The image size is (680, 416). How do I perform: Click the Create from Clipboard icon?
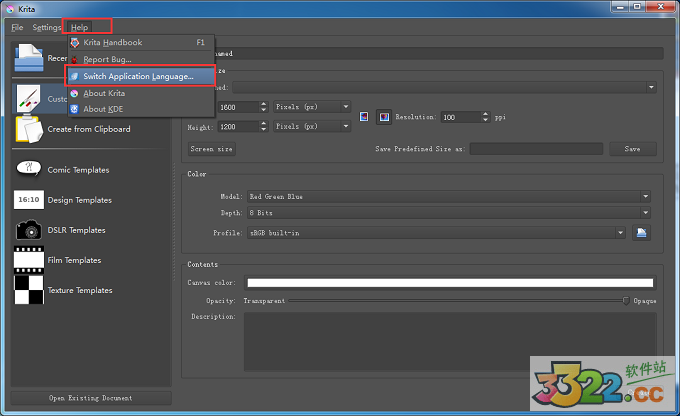tap(29, 129)
